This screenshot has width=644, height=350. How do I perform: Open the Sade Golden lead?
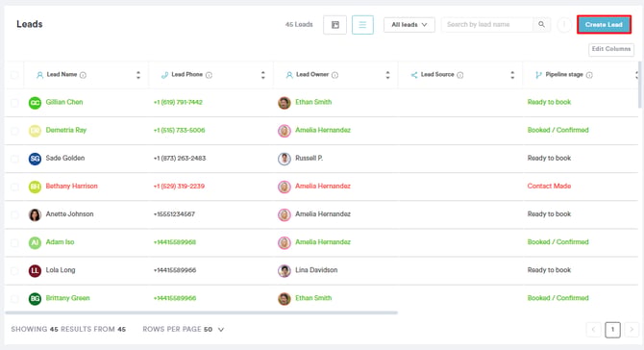click(x=65, y=158)
